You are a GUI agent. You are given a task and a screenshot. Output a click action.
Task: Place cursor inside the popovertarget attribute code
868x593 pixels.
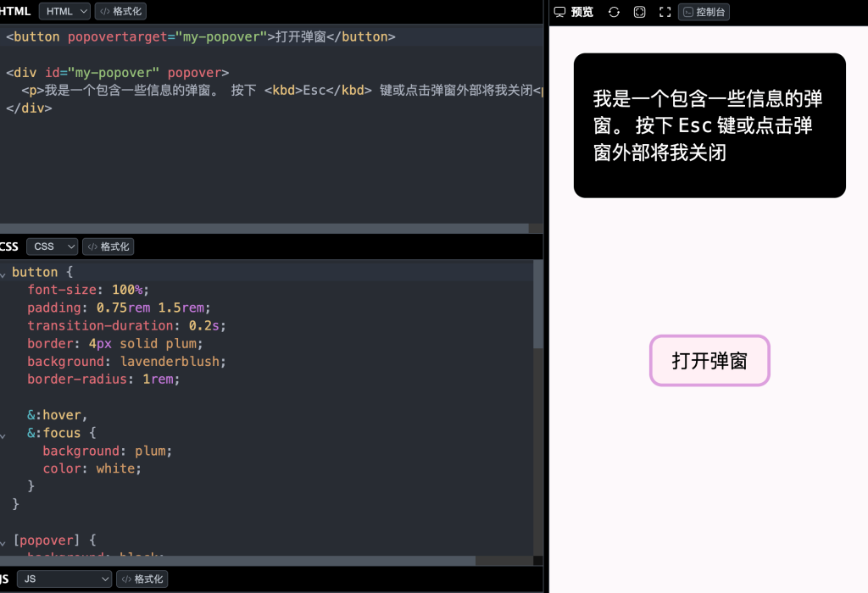tap(114, 36)
